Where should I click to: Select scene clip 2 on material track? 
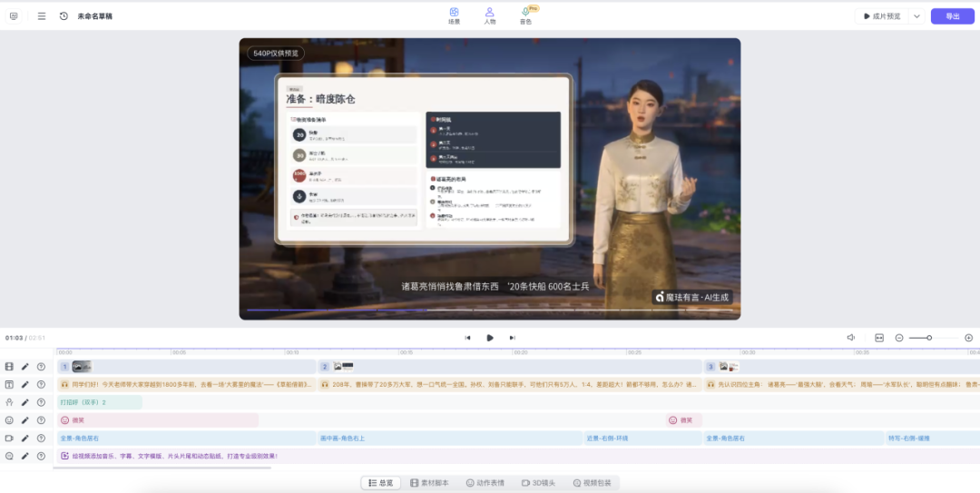[510, 367]
